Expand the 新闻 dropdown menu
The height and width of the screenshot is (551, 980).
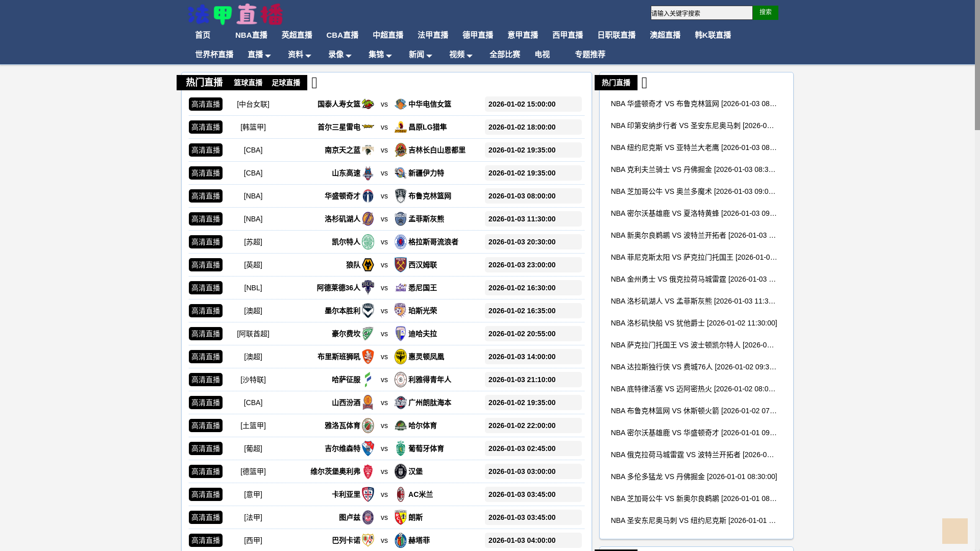[x=420, y=55]
